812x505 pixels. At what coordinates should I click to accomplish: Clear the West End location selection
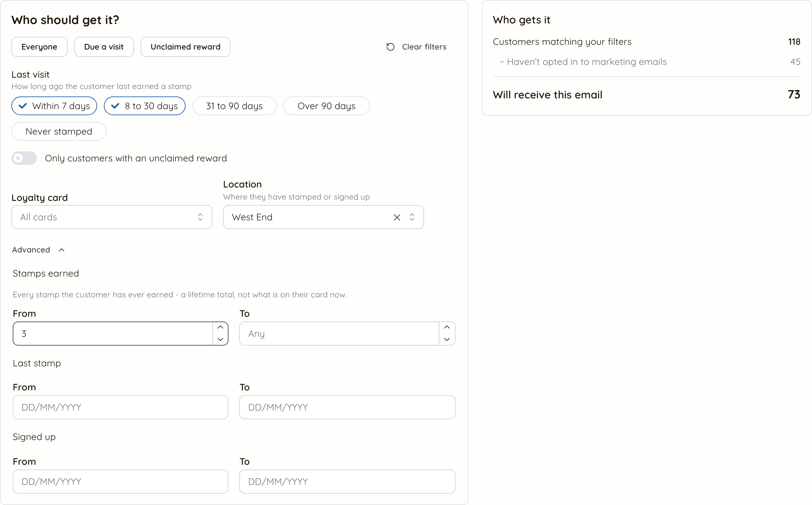pyautogui.click(x=397, y=217)
